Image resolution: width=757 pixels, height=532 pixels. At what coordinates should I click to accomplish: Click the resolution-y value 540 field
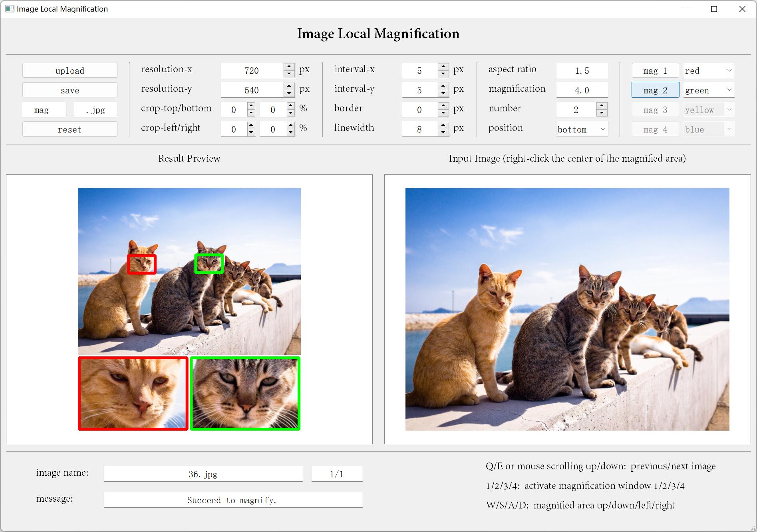(x=252, y=90)
